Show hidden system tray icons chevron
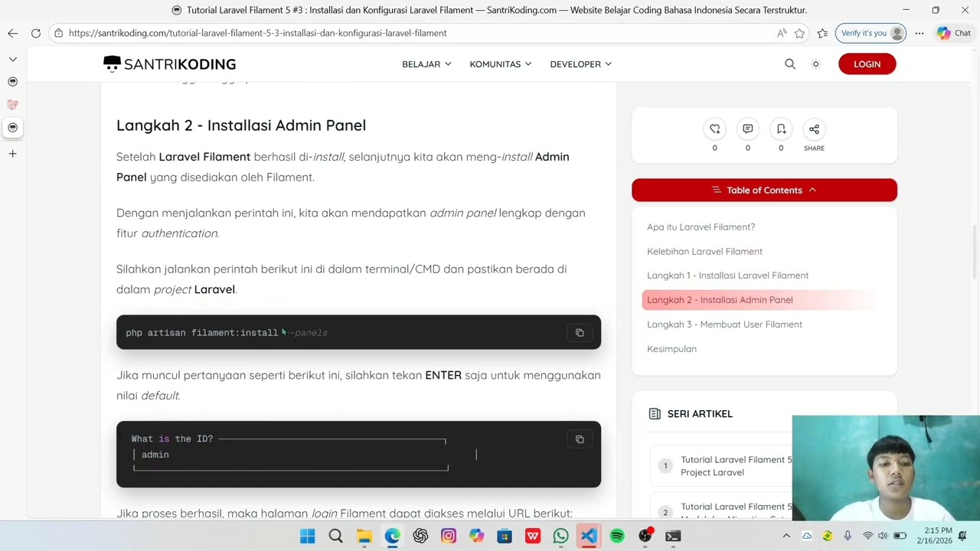The height and width of the screenshot is (551, 980). 787,536
